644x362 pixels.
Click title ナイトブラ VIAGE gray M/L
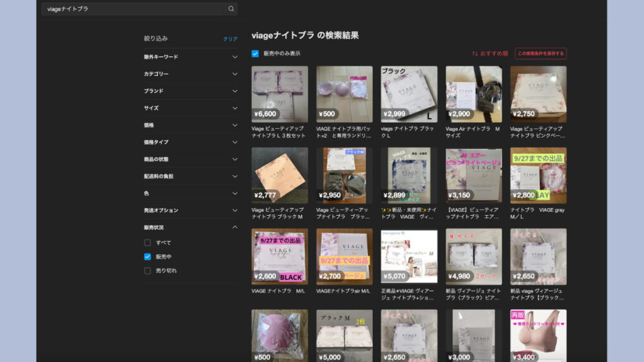[537, 213]
